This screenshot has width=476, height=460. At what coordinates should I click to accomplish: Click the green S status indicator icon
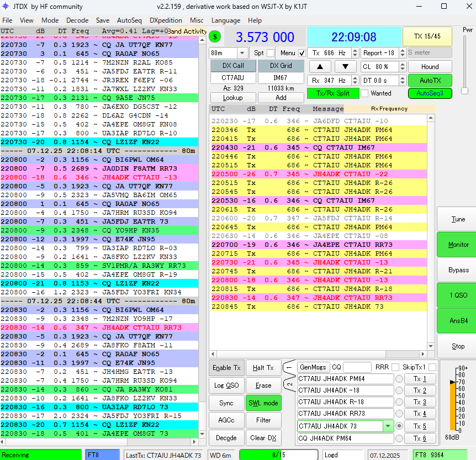point(215,37)
